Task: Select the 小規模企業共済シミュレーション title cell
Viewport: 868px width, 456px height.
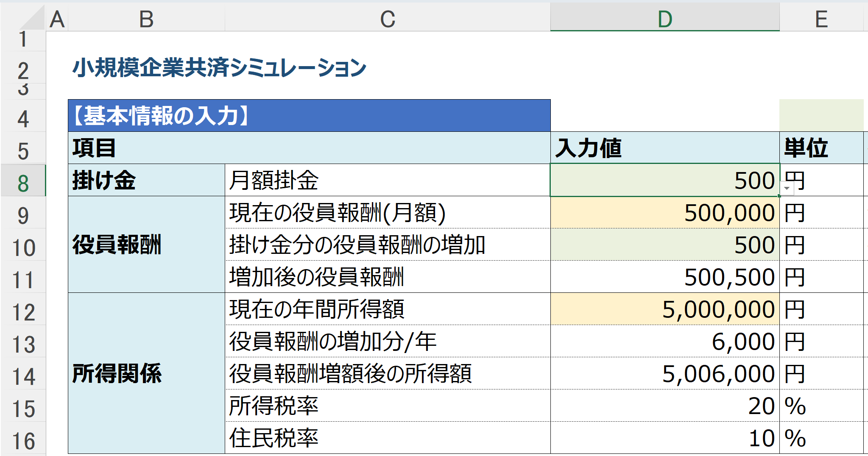Action: (219, 68)
